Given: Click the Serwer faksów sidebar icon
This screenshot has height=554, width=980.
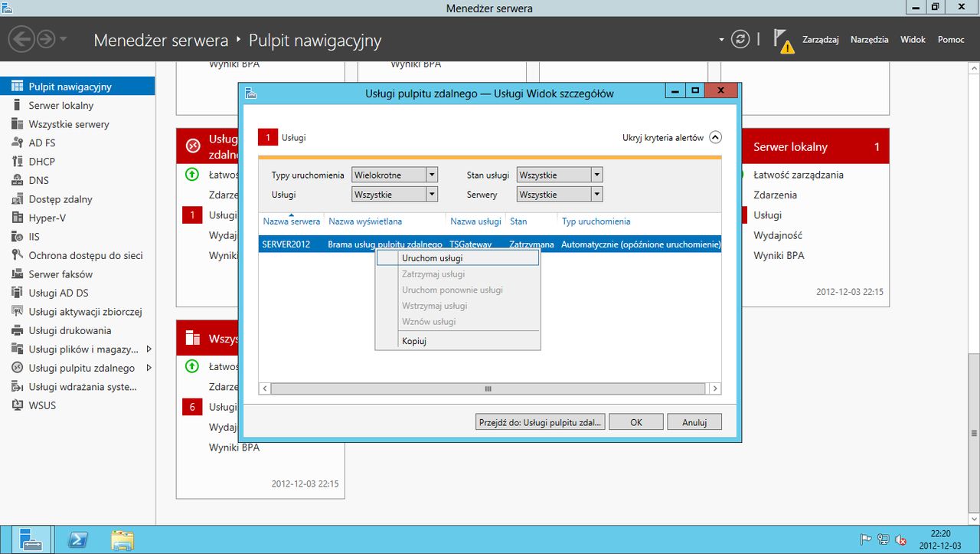Looking at the screenshot, I should point(17,274).
